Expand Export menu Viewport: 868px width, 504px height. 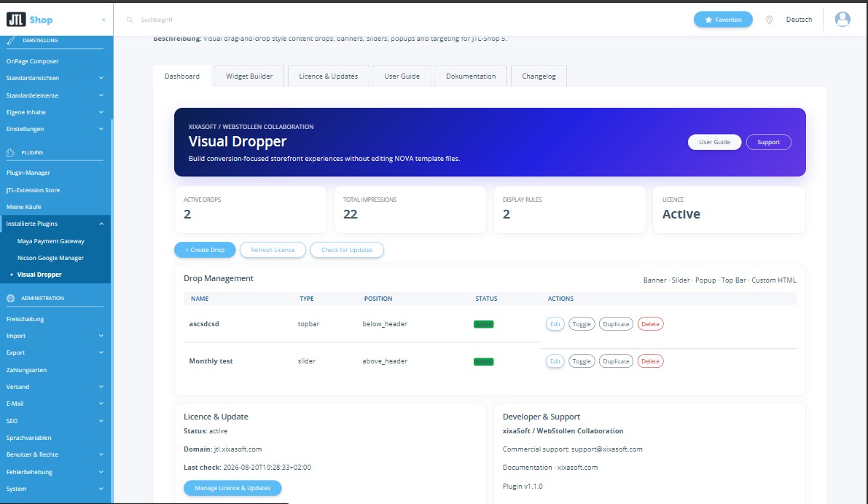pyautogui.click(x=55, y=353)
